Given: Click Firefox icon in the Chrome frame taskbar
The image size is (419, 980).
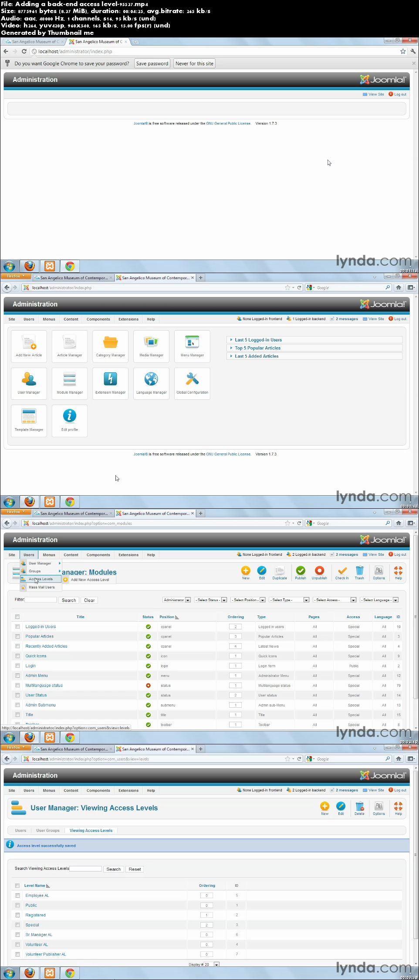Looking at the screenshot, I should pos(30,266).
